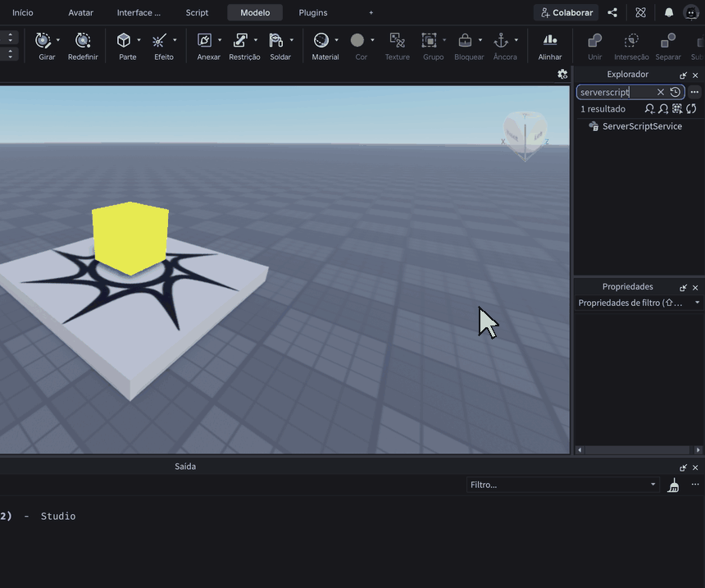This screenshot has height=588, width=705.
Task: Clear the Saída output with broom
Action: click(x=674, y=485)
